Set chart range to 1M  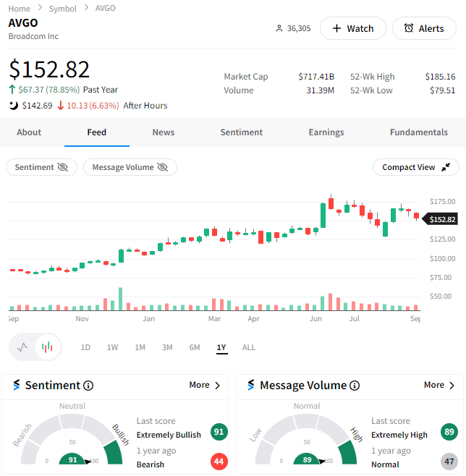[x=140, y=347]
